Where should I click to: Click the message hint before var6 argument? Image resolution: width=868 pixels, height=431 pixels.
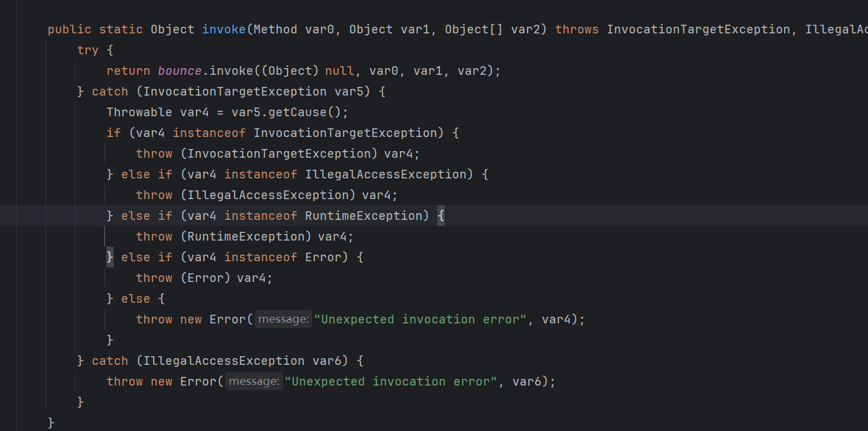click(x=254, y=382)
